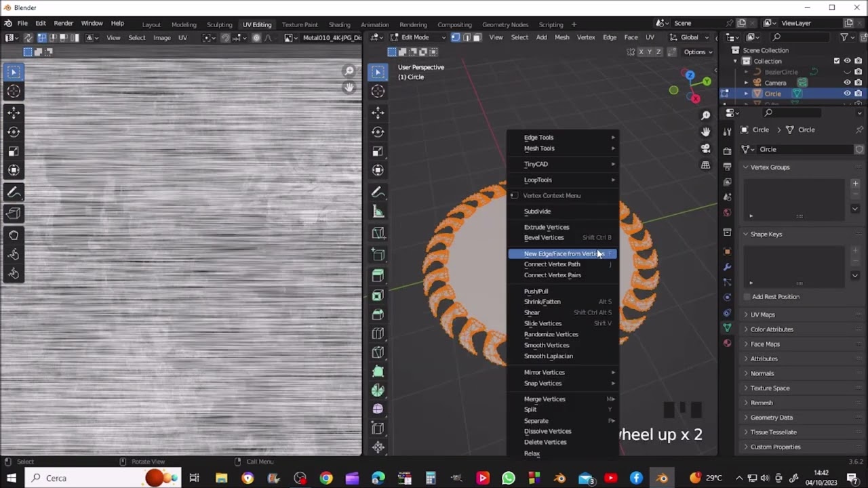Open the Edit Mode dropdown

418,37
